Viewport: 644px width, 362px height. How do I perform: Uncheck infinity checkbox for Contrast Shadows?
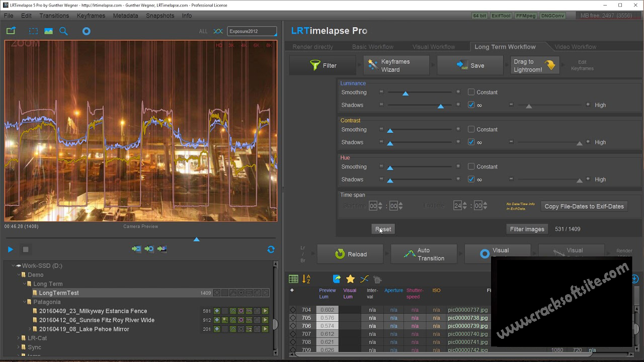point(471,142)
